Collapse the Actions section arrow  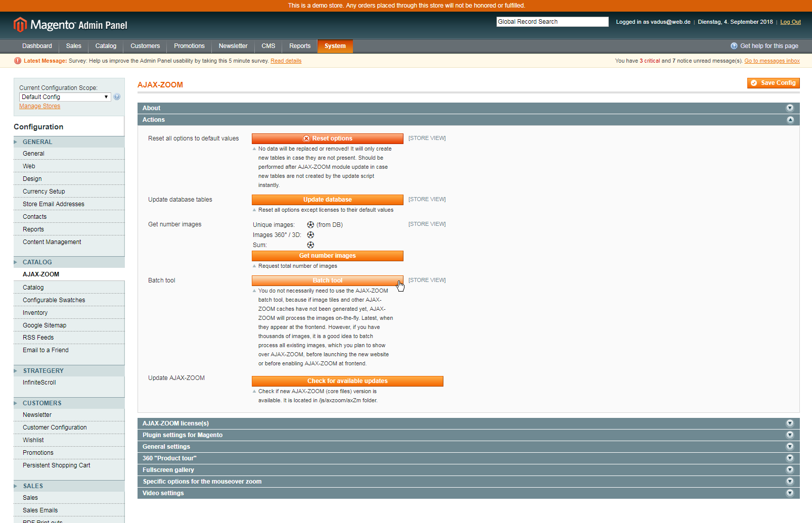pyautogui.click(x=790, y=120)
